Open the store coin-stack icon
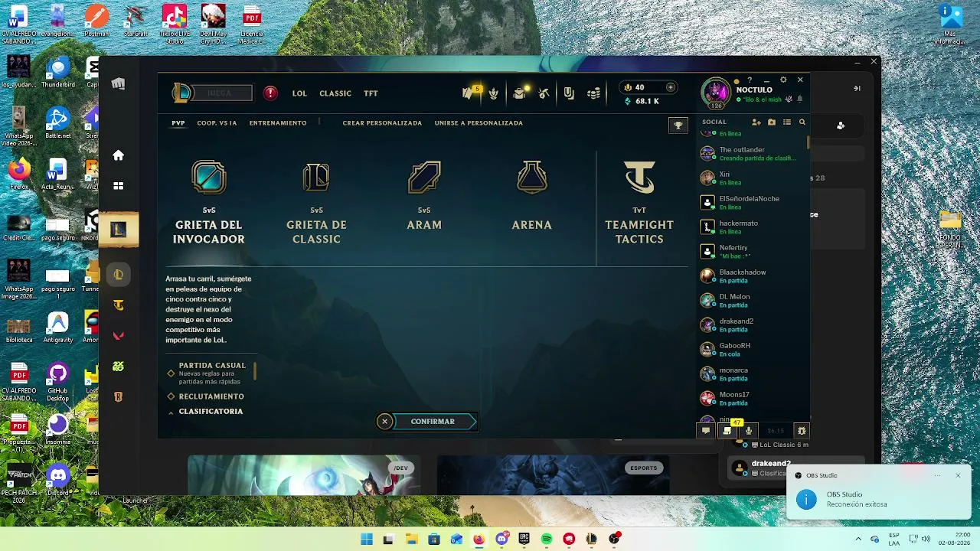This screenshot has height=551, width=980. [593, 93]
